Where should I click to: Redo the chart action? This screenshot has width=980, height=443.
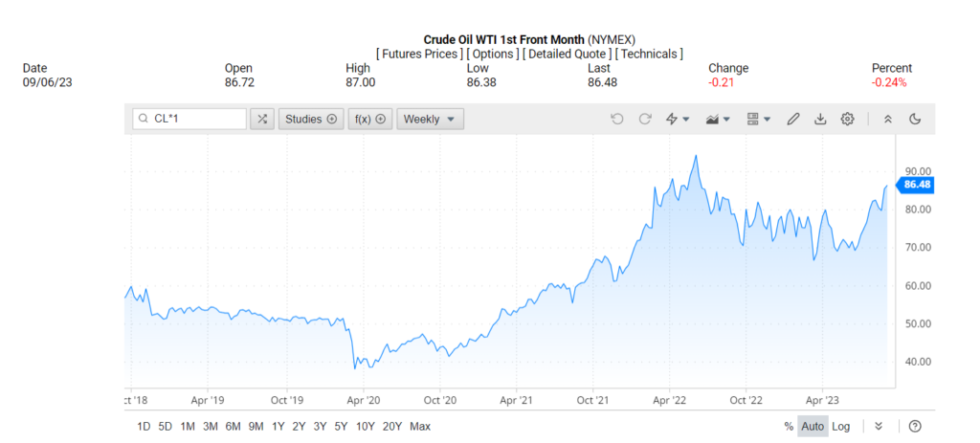point(645,119)
